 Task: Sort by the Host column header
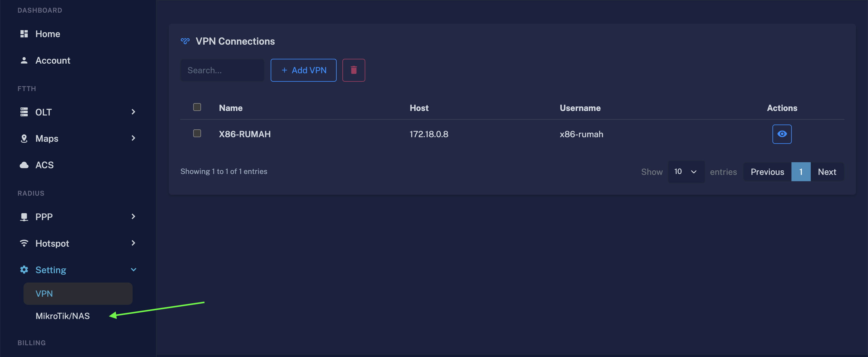[419, 108]
